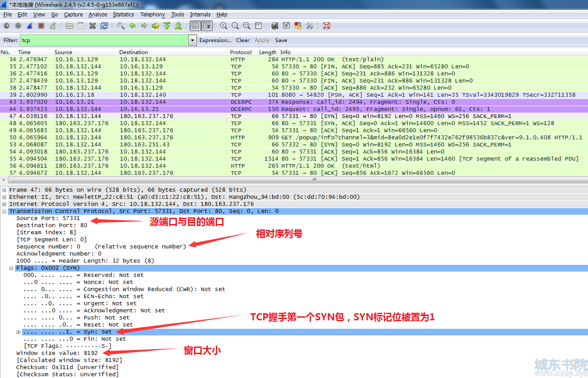The width and height of the screenshot is (588, 378).
Task: Open coloring rules editor icon
Action: point(298,26)
